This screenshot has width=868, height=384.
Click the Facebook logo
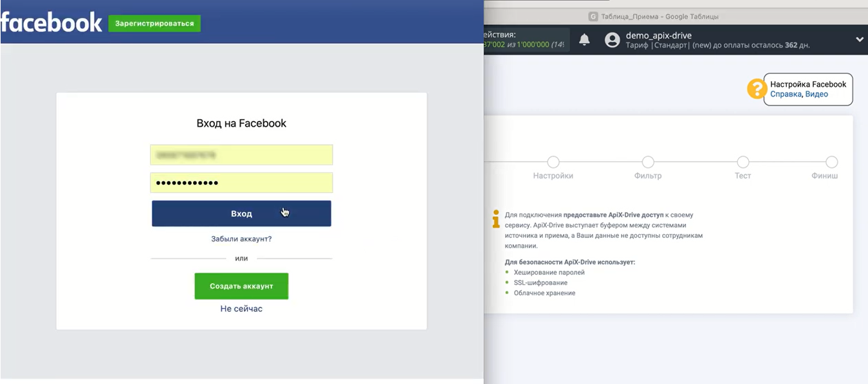pos(51,23)
